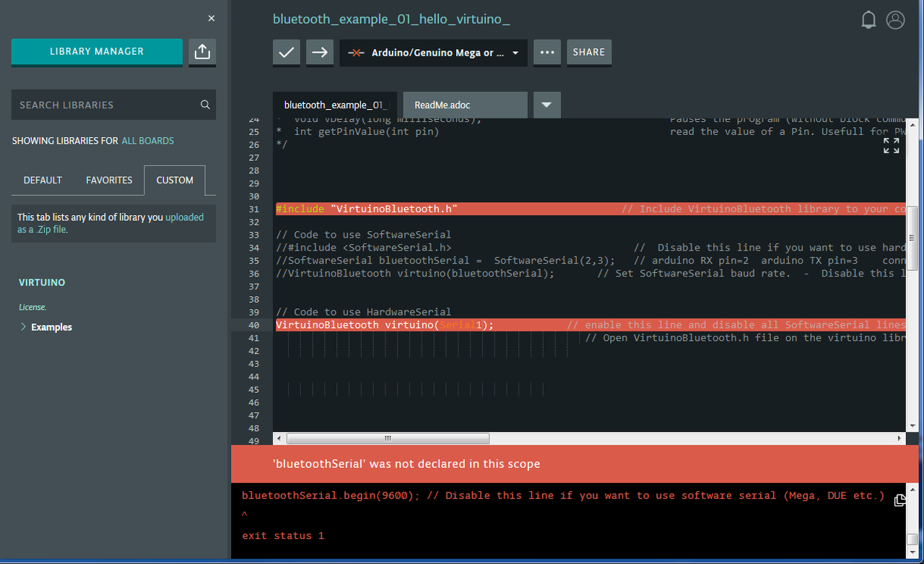Screen dimensions: 924x564
Task: Click the License link under VIRTUINO
Action: pos(32,307)
